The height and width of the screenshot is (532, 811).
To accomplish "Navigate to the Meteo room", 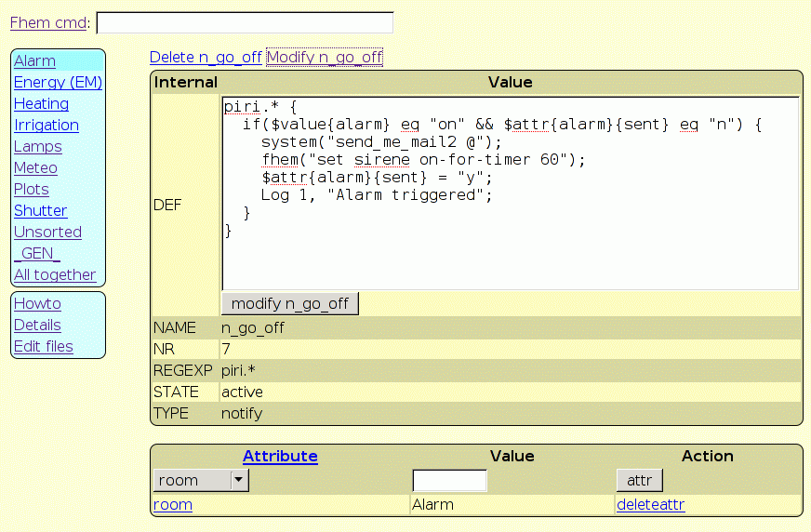I will (35, 167).
